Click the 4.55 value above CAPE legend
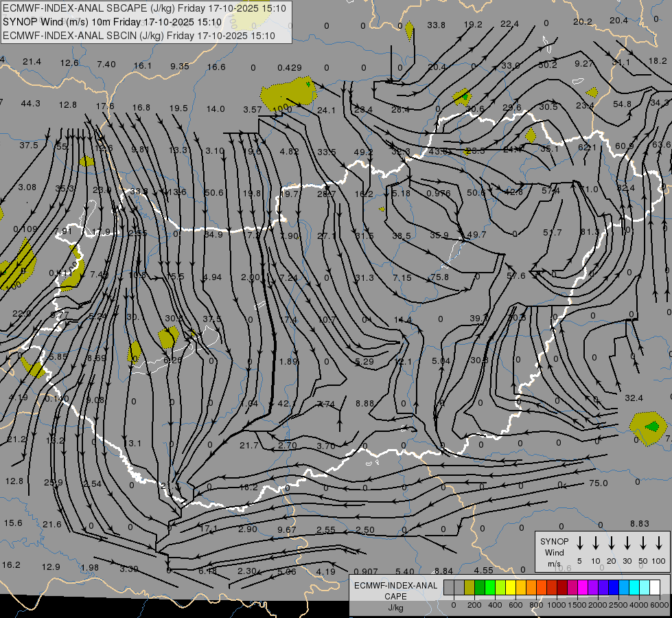This screenshot has height=618, width=672. coord(483,570)
